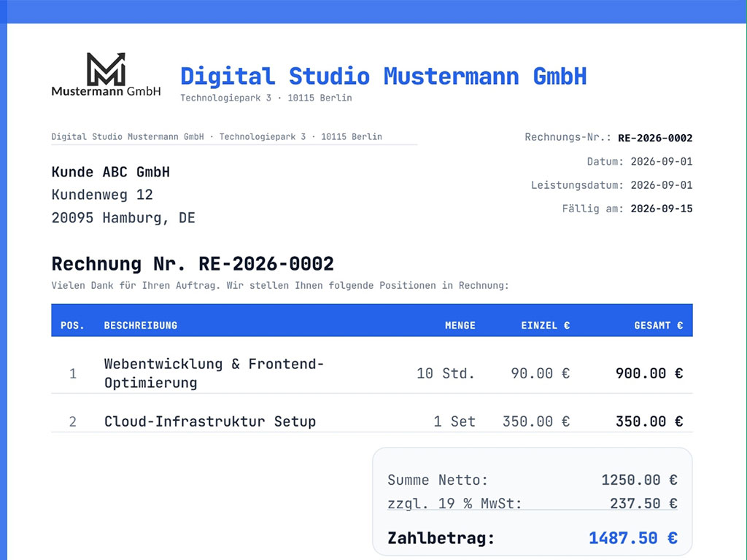Click the VAT amount '237.50 €'

click(643, 503)
